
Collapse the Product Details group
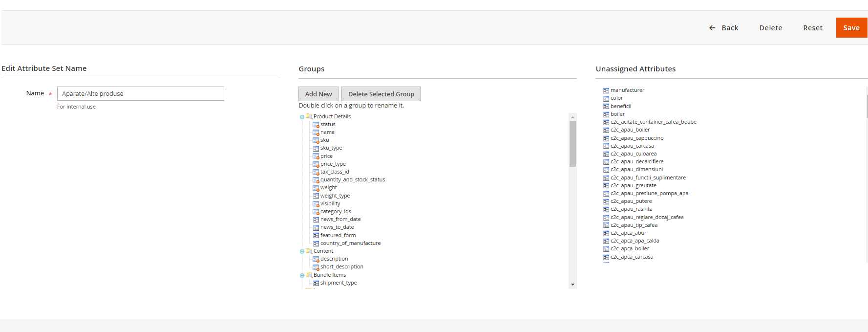(x=302, y=117)
